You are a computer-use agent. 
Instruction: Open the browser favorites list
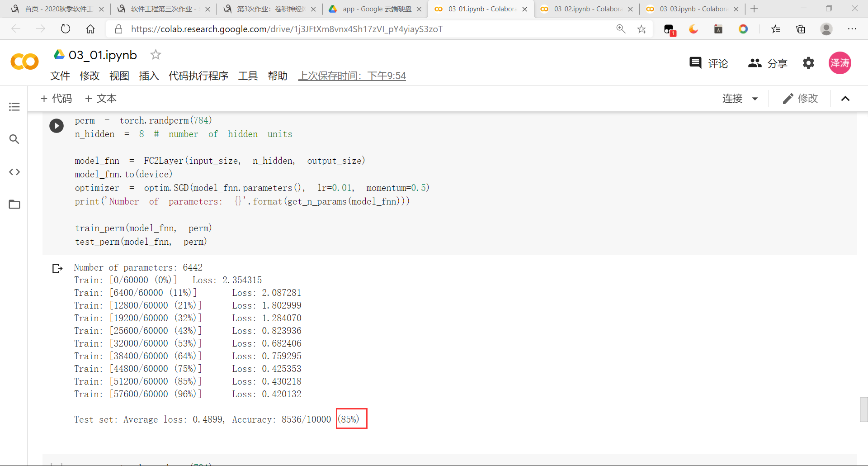coord(776,29)
